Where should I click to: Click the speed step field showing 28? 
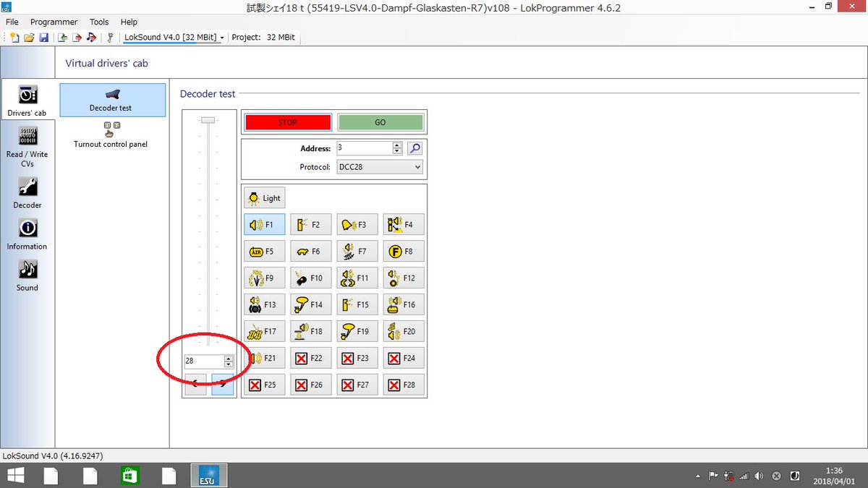pyautogui.click(x=203, y=361)
